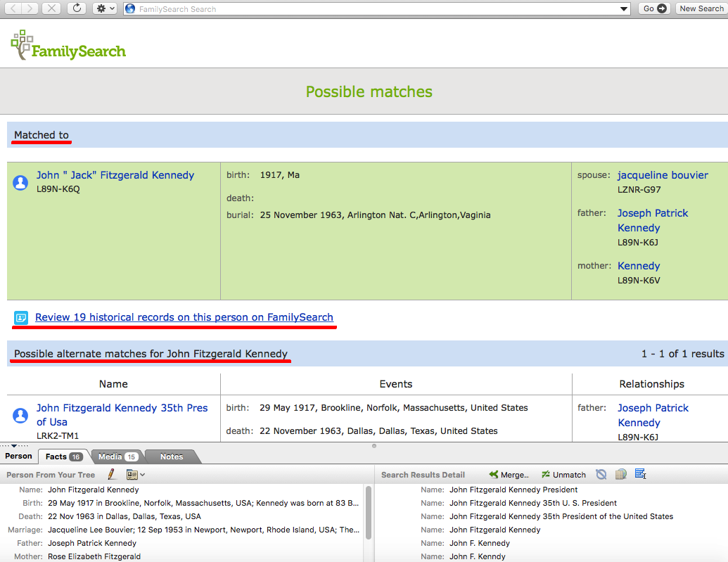Click the LZNR-G97 spouse ID
Screen dimensions: 728x562
(x=639, y=189)
